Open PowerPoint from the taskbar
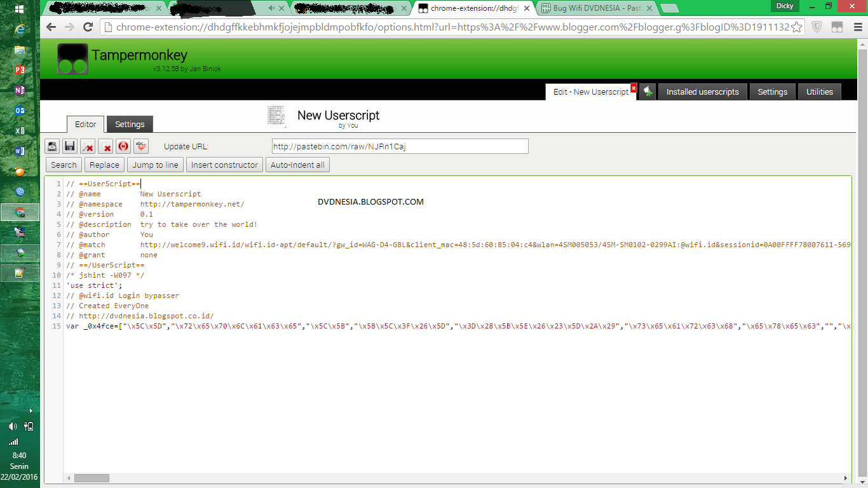868x488 pixels. 20,71
